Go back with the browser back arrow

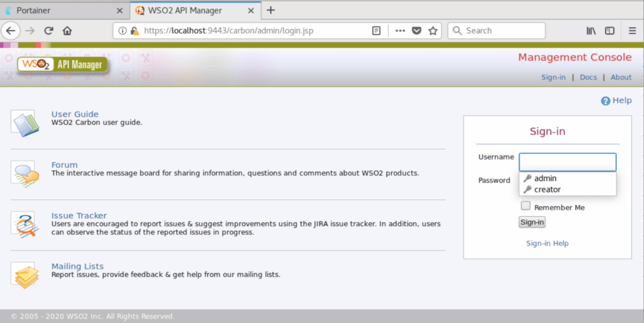point(11,31)
